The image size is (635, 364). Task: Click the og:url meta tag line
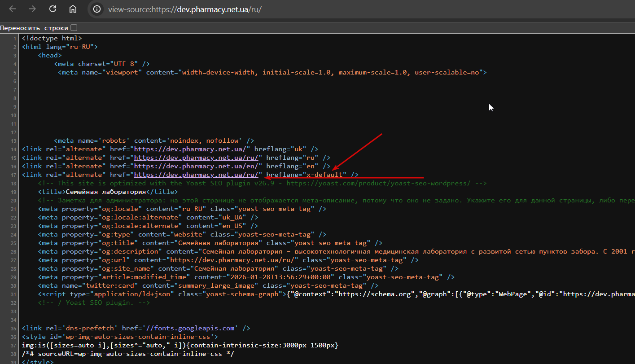228,260
